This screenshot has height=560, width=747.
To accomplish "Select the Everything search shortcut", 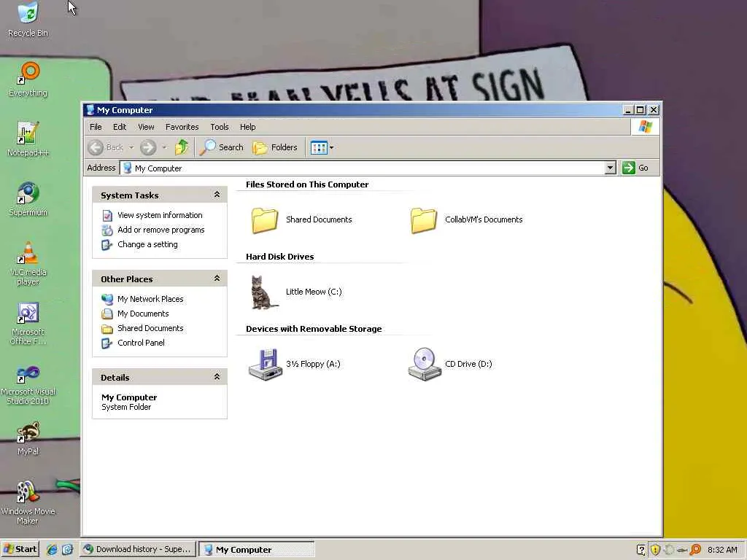I will pos(28,79).
